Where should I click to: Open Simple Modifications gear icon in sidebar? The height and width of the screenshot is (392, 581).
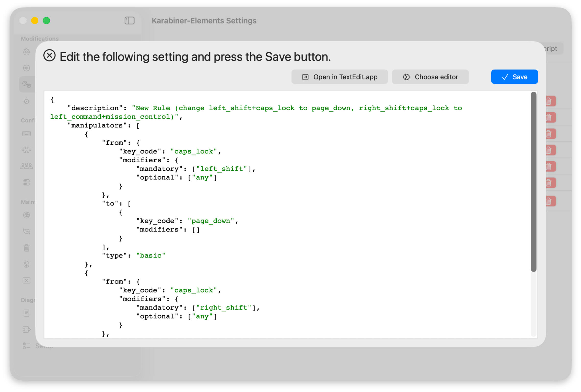[26, 52]
